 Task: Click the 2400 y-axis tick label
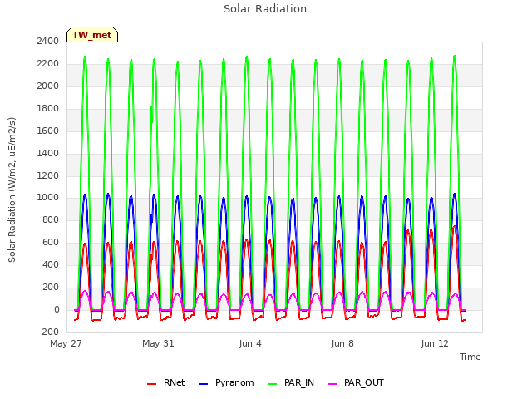(48, 41)
